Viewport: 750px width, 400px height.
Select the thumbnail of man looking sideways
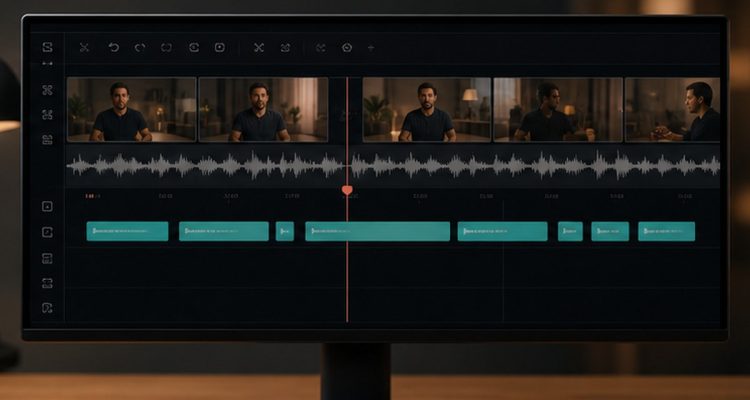(558, 110)
